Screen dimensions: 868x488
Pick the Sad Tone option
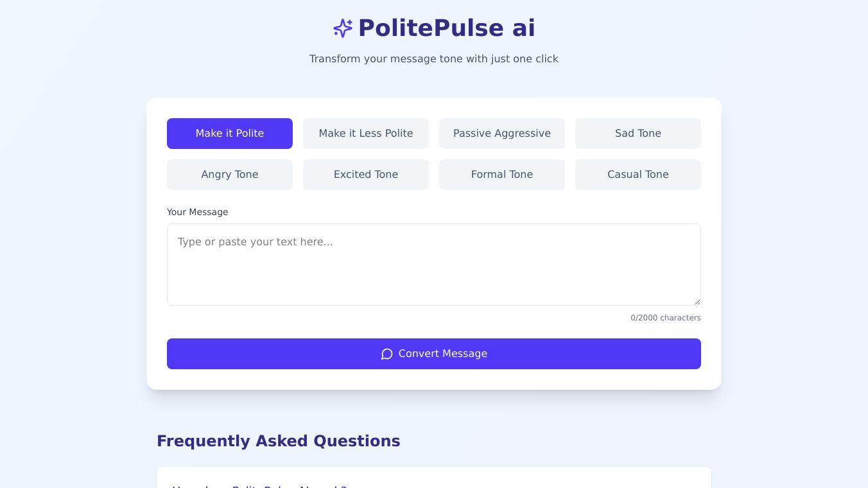pos(638,134)
